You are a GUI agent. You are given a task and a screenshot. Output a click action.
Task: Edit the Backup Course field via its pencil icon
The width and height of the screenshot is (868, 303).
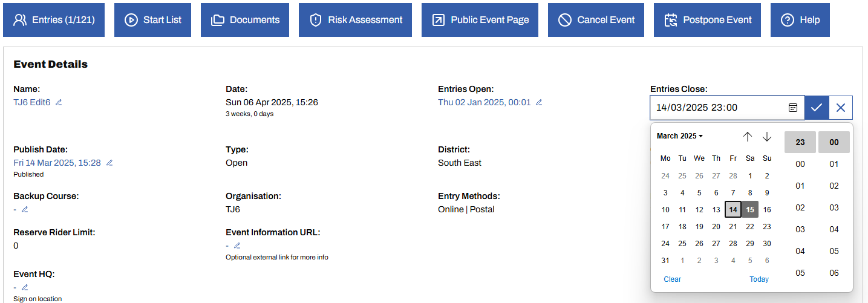click(x=25, y=209)
